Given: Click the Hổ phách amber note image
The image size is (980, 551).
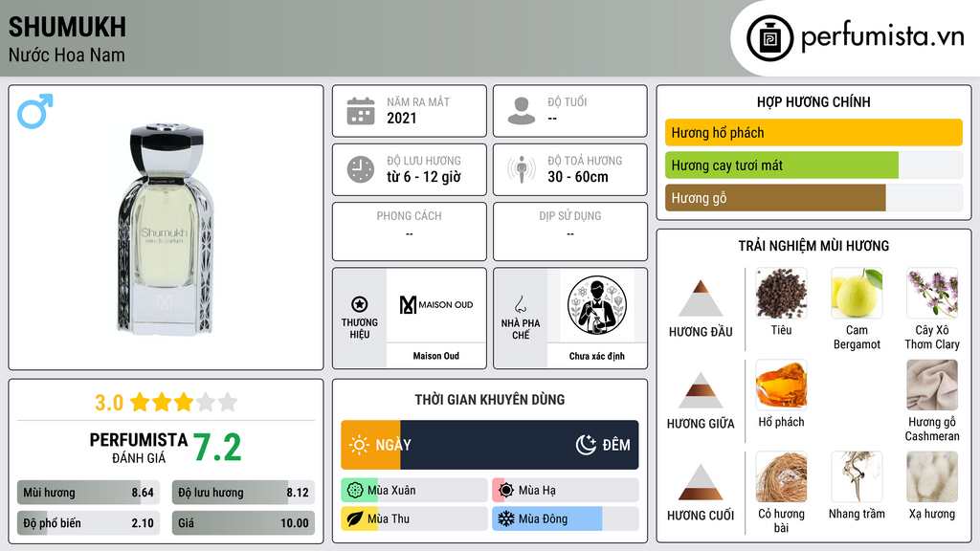Looking at the screenshot, I should click(781, 385).
